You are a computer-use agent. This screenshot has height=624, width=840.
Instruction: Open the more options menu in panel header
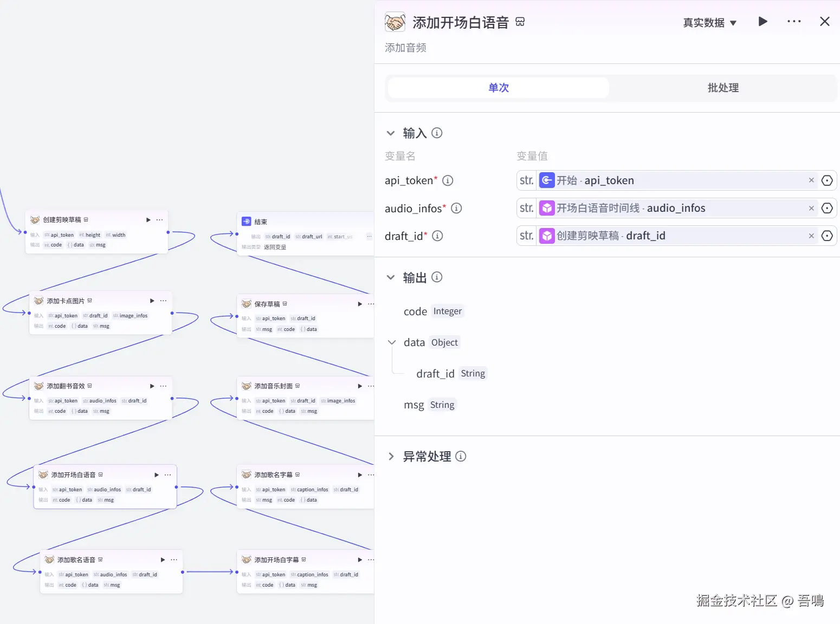[794, 22]
